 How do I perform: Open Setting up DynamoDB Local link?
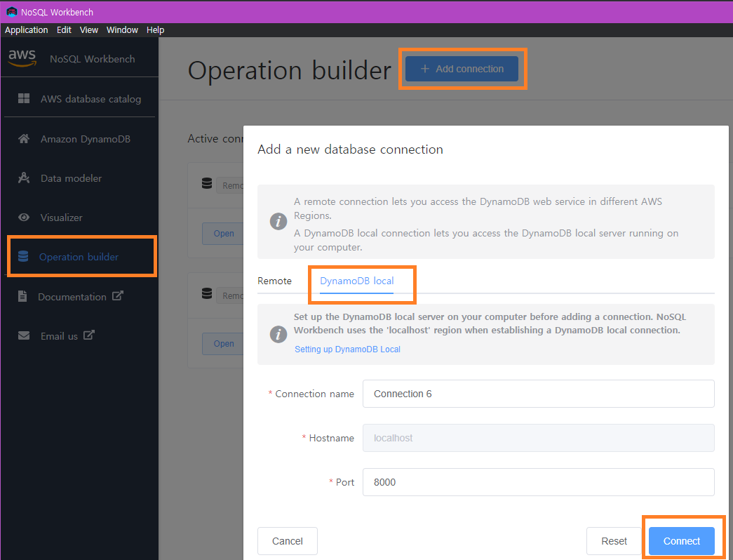347,349
